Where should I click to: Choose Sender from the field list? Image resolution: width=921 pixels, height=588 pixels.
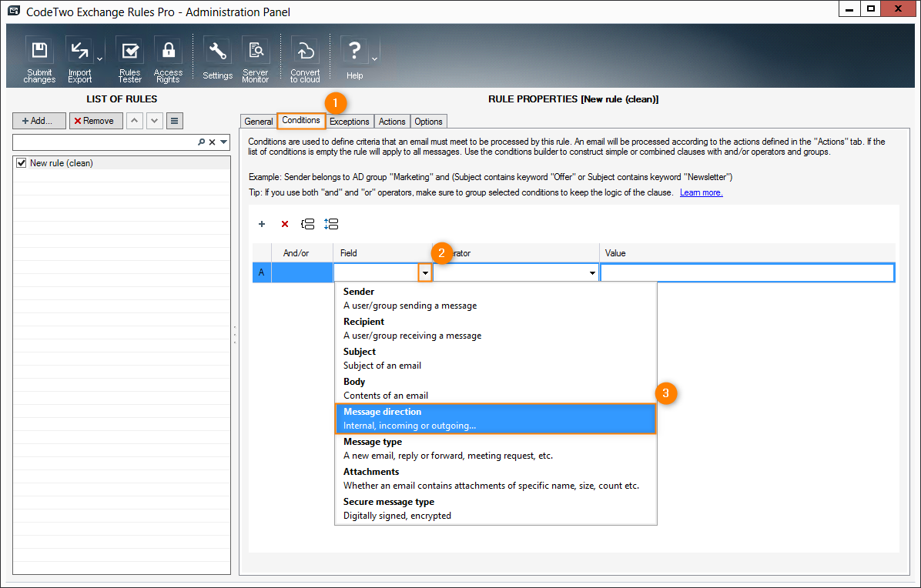tap(495, 298)
